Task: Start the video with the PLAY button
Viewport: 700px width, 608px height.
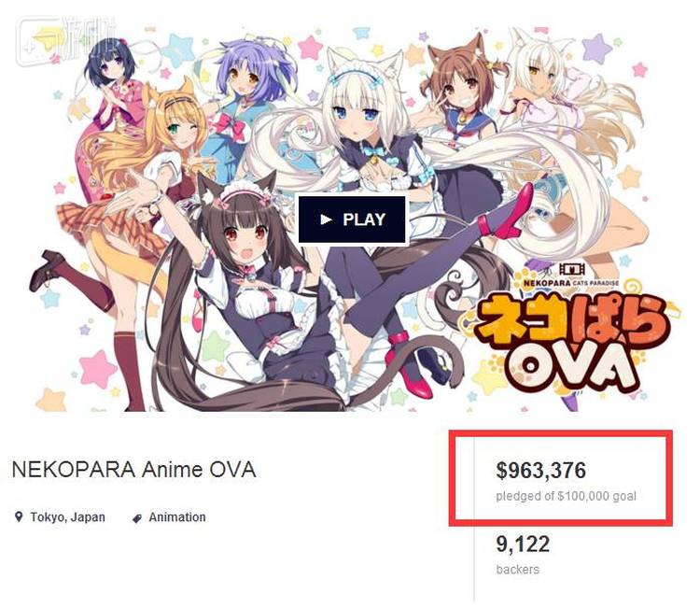Action: click(x=352, y=219)
